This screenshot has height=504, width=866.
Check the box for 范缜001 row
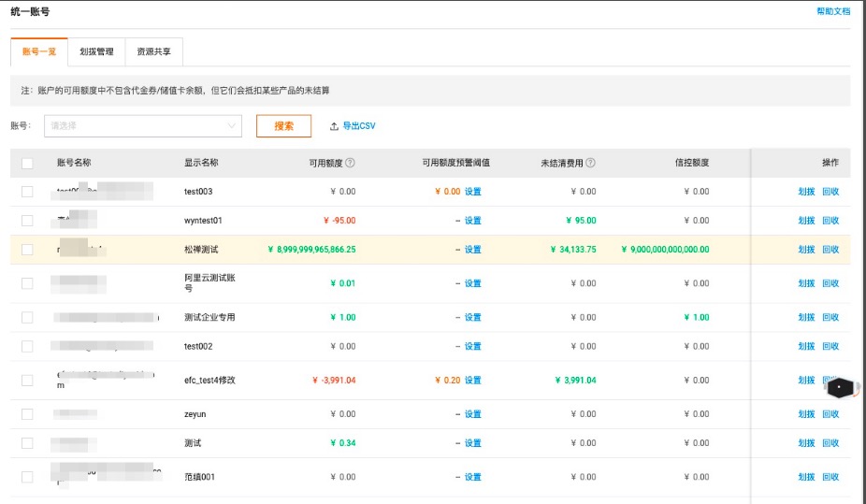point(27,477)
